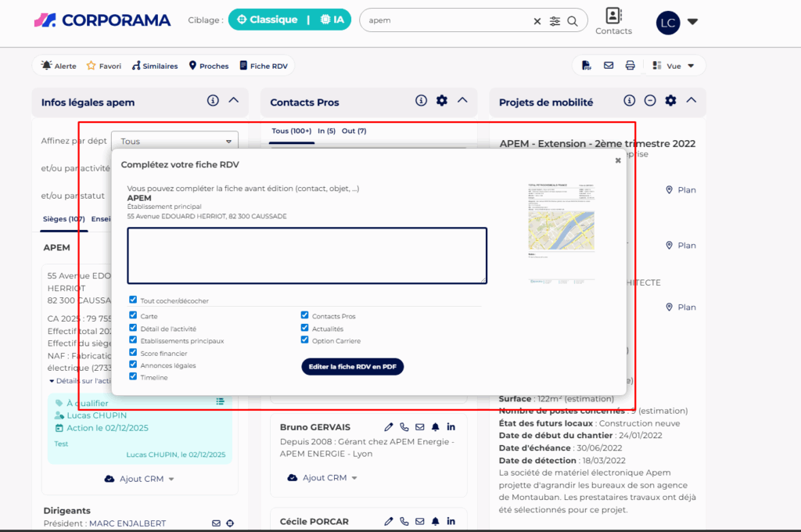This screenshot has width=801, height=532.
Task: Toggle Tout cocher/décocher checkbox
Action: [x=134, y=300]
